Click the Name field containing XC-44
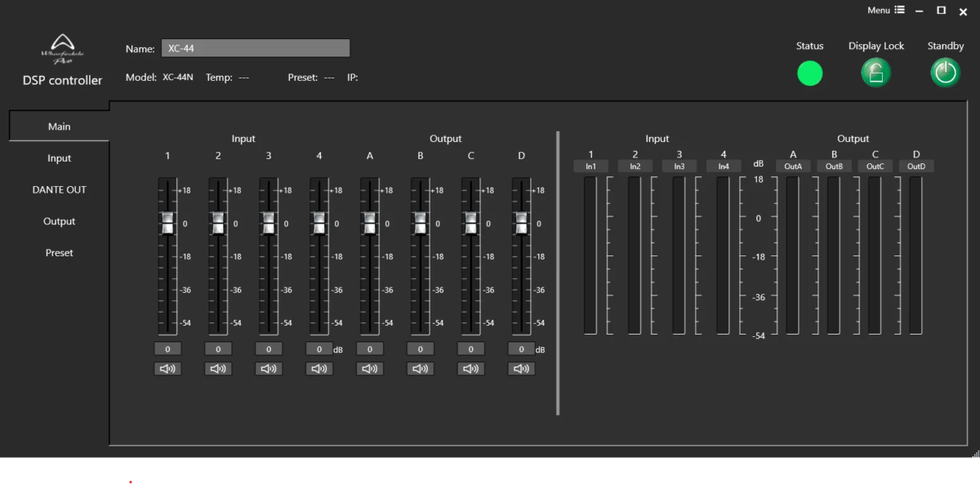 [x=255, y=48]
